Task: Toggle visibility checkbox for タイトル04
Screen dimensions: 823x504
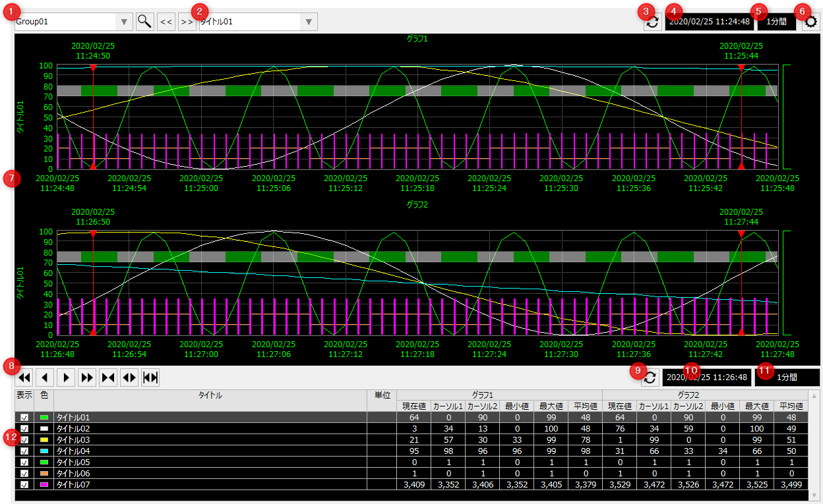Action: 24,451
